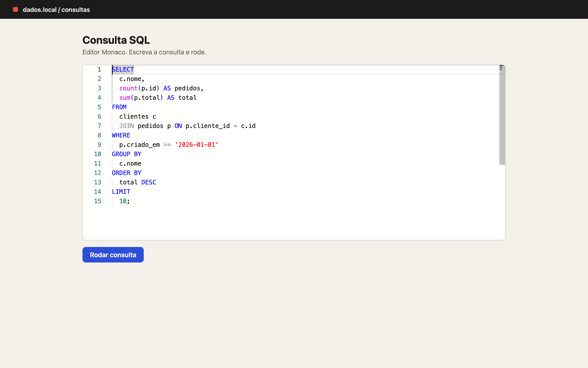Click c.nome on line 11

[130, 164]
